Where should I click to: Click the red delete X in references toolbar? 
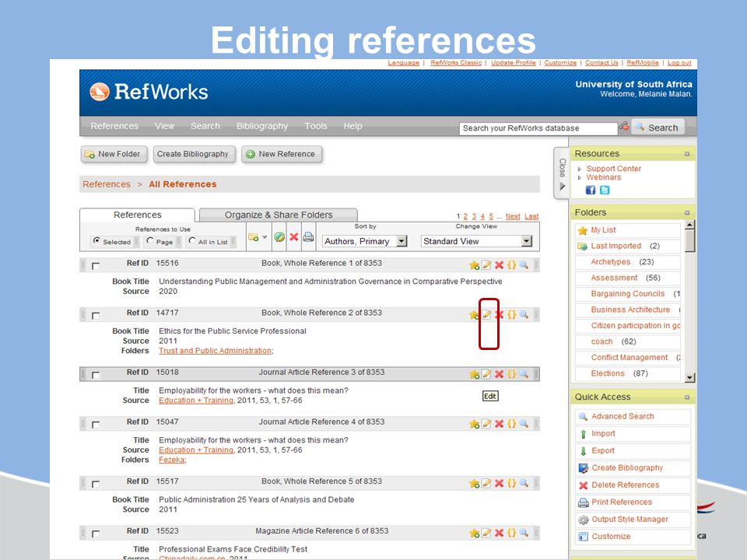pos(294,236)
